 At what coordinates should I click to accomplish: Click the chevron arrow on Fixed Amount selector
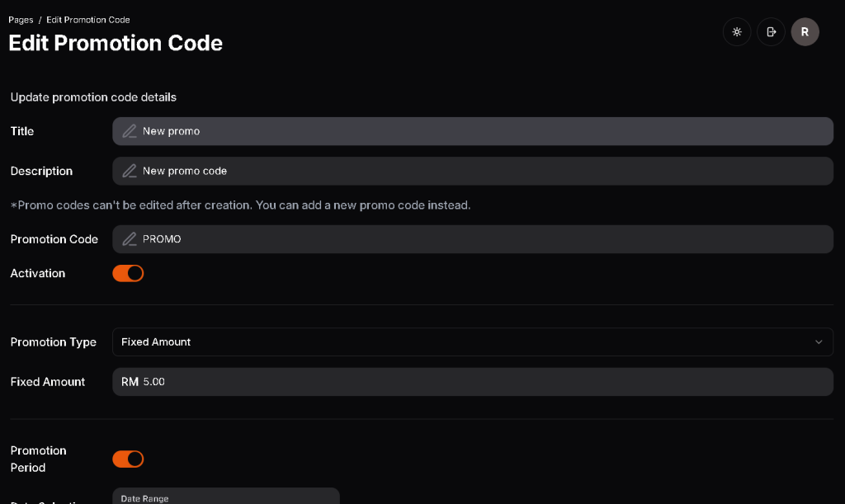[x=819, y=342]
